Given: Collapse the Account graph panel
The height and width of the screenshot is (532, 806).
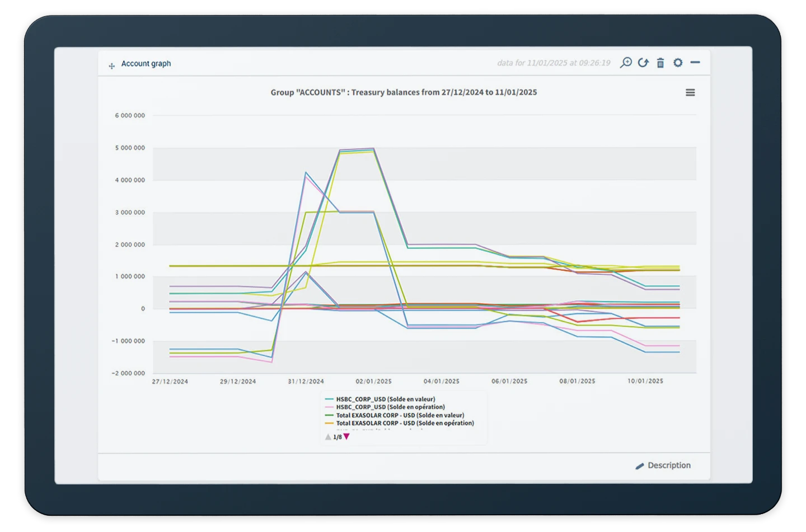Looking at the screenshot, I should coord(695,63).
